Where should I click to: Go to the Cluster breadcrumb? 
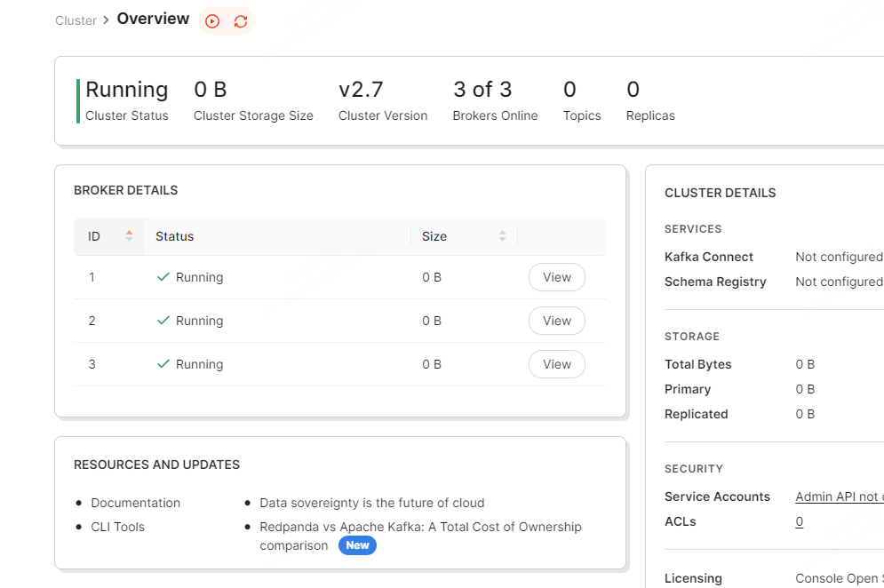tap(76, 20)
